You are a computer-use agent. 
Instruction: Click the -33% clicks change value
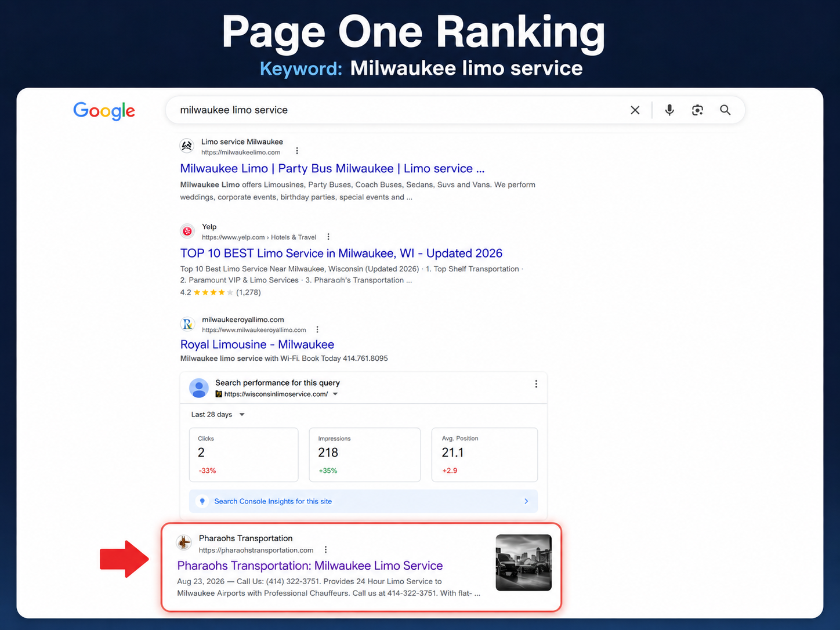click(x=207, y=470)
